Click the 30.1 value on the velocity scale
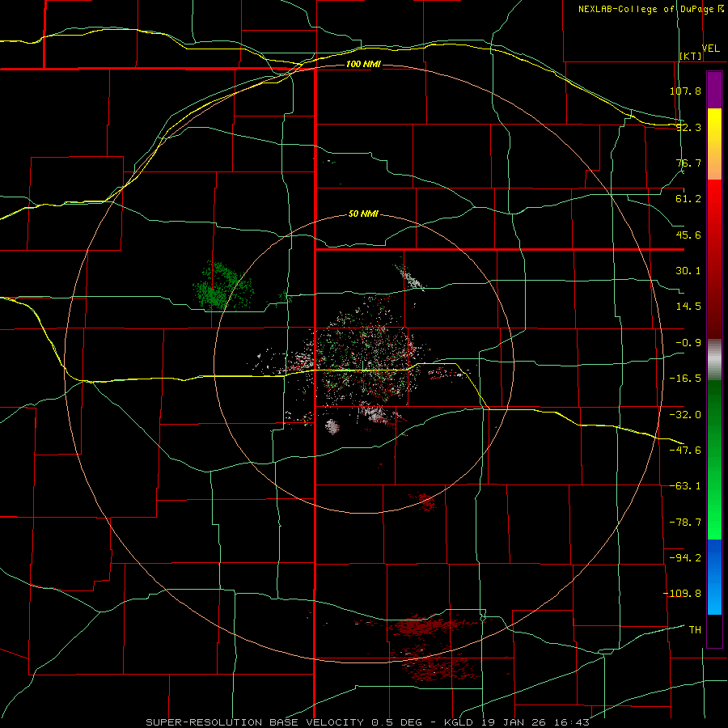 pyautogui.click(x=688, y=271)
